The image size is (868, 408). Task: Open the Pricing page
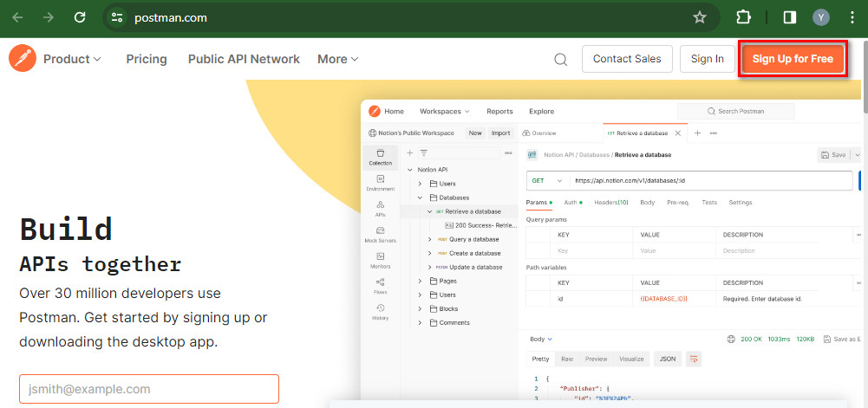coord(147,59)
